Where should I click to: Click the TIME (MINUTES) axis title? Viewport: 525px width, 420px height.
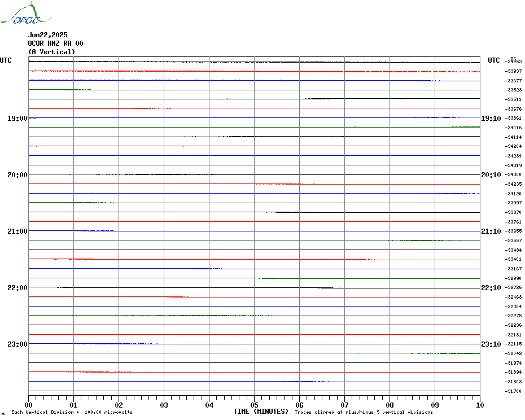(261, 412)
